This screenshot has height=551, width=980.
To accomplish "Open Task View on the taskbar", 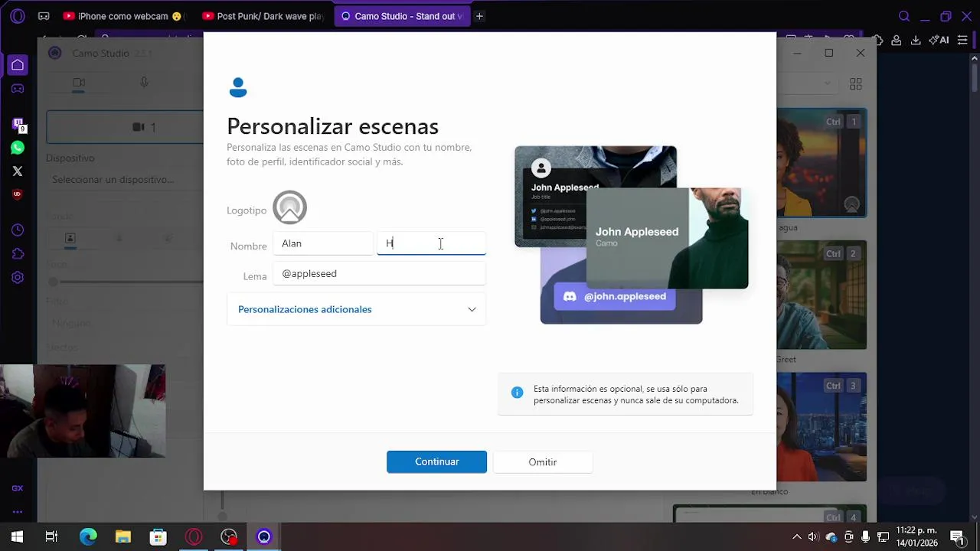I will [x=51, y=537].
